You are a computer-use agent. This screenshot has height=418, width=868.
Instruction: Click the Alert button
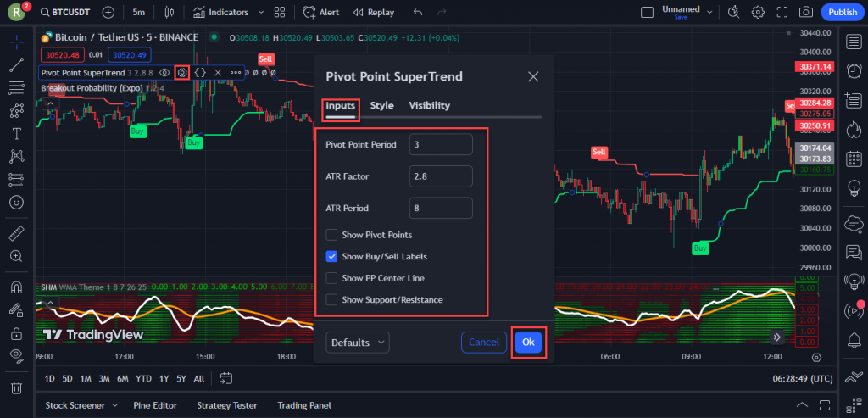[x=321, y=12]
